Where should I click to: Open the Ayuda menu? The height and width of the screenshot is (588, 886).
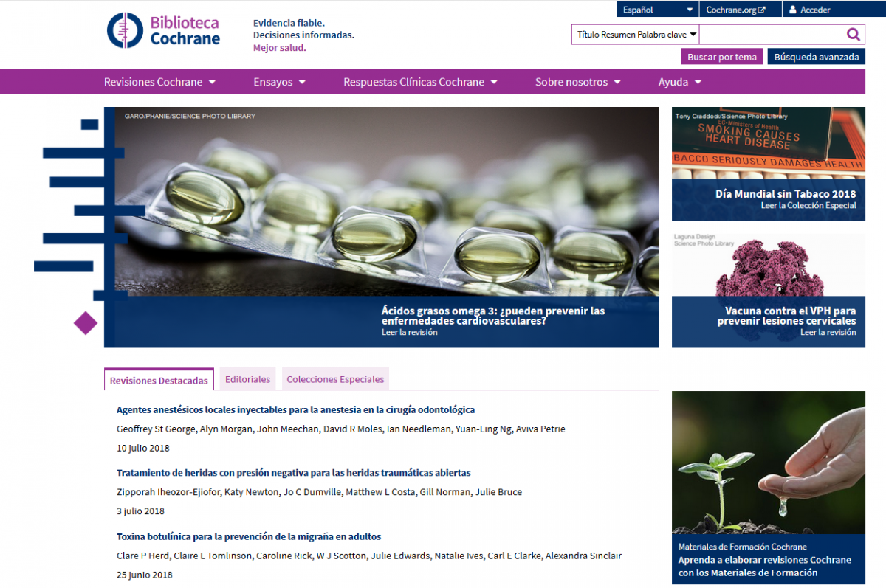679,82
